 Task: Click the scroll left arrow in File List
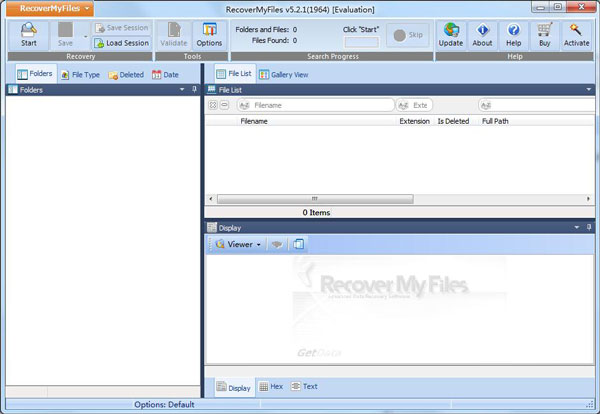pos(211,199)
